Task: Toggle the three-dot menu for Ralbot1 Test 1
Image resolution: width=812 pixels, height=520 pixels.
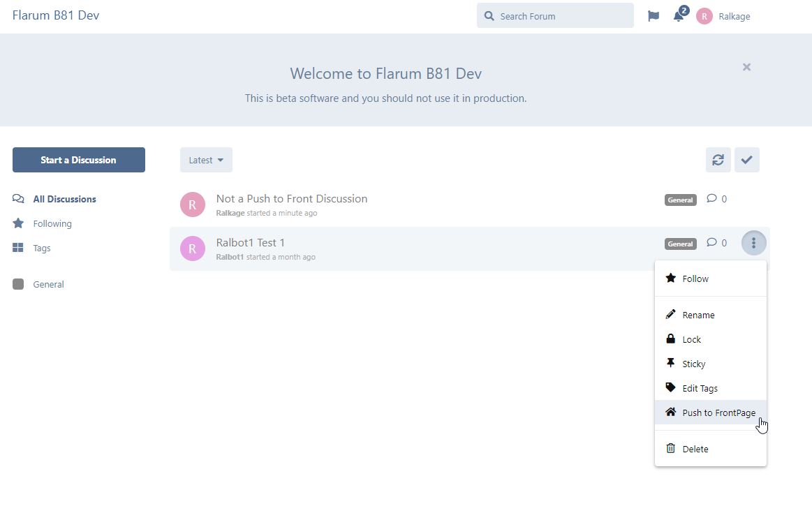Action: (x=753, y=243)
